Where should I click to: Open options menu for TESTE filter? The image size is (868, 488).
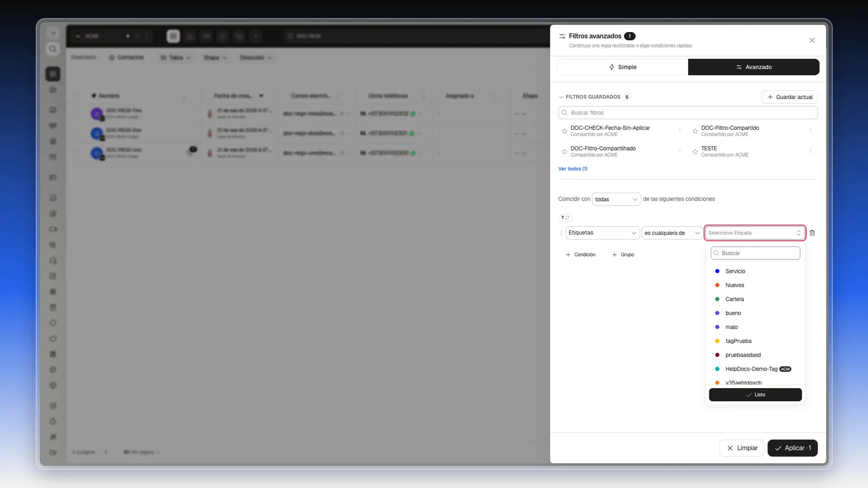pos(810,151)
